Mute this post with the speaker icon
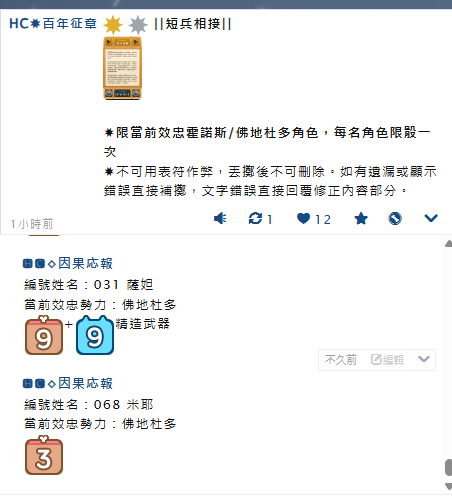Viewport: 452px width, 499px height. click(x=220, y=219)
